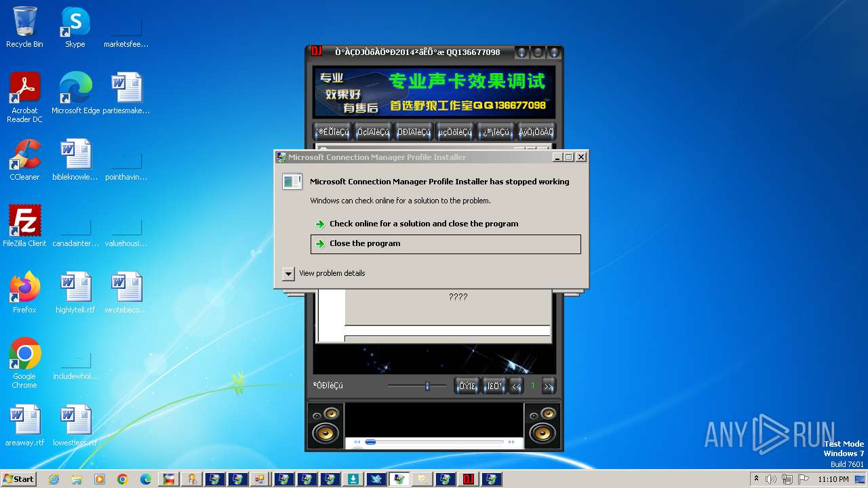Screen dimensions: 868x488
Task: Select the partiesmake document icon
Action: [x=126, y=94]
